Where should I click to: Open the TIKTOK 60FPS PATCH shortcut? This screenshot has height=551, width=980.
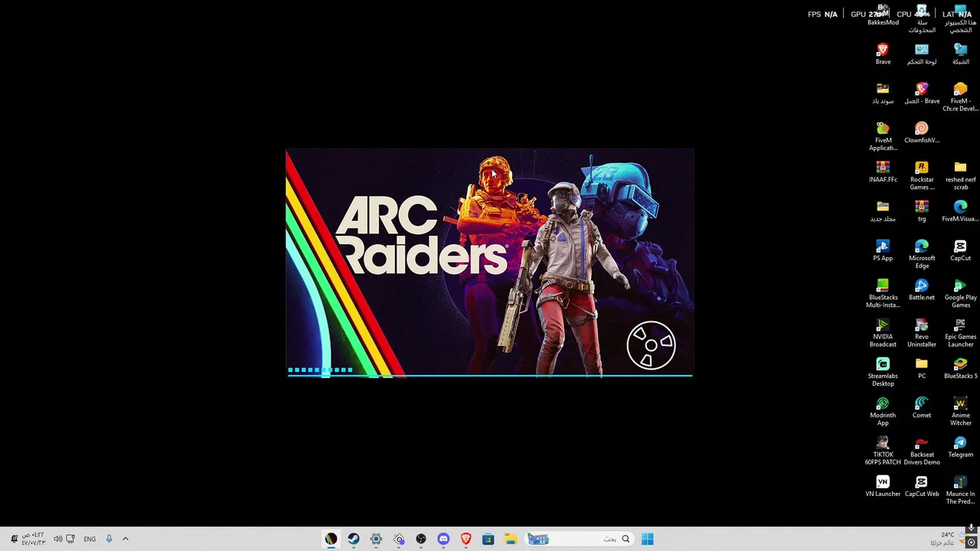[883, 450]
